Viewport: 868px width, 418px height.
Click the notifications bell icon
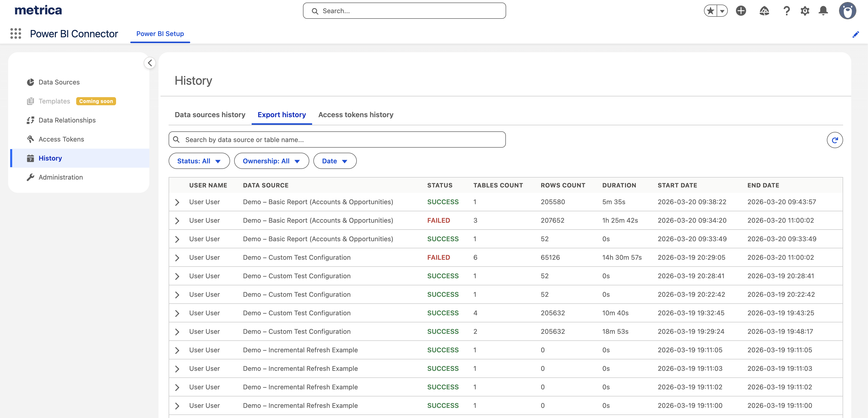[x=823, y=11]
